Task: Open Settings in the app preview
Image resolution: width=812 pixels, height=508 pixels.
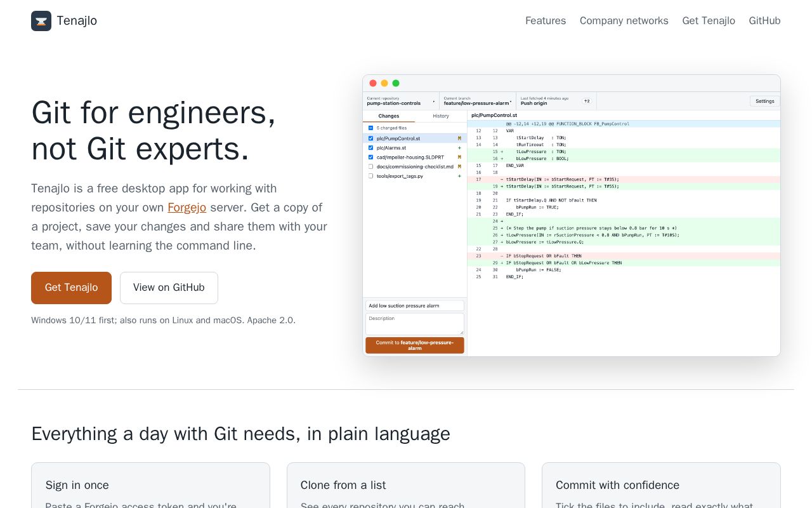Action: 765,101
